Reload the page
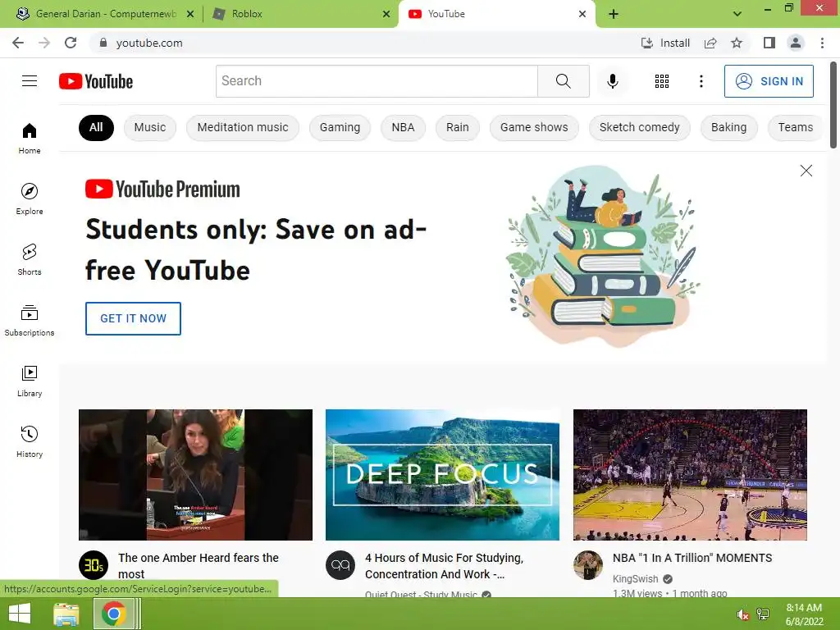Screen dimensions: 840x630 pyautogui.click(x=71, y=43)
